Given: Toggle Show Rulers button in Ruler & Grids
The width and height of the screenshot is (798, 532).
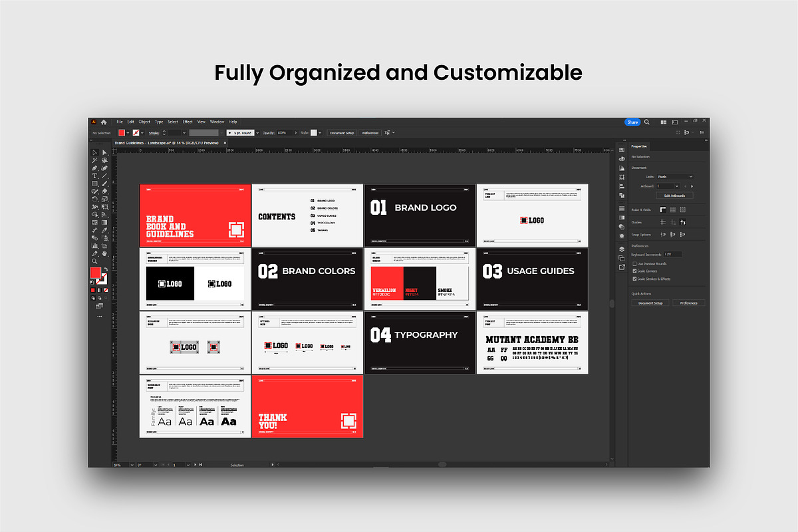Looking at the screenshot, I should (663, 209).
